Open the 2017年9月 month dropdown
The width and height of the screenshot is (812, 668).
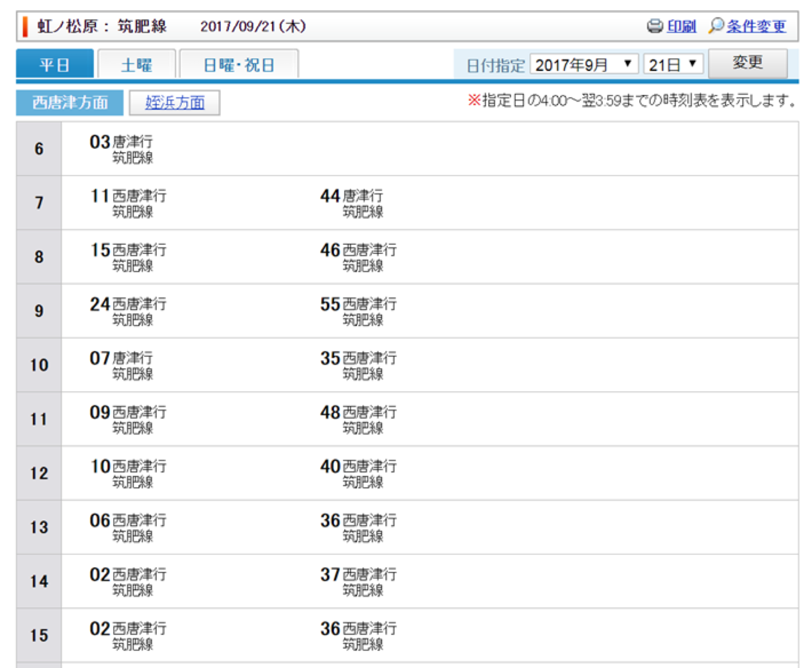pos(584,64)
